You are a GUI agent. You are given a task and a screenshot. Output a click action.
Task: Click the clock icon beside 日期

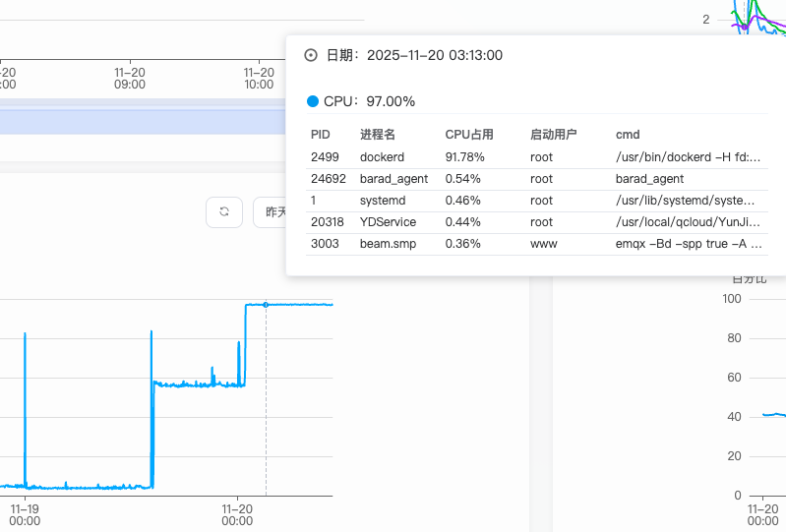tap(312, 56)
